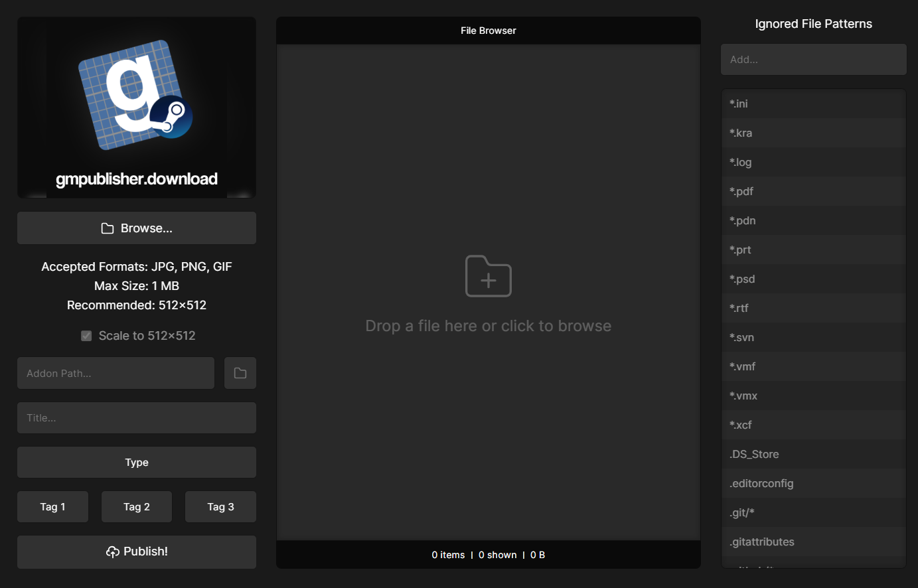This screenshot has width=918, height=588.
Task: Click the Browse... button
Action: click(137, 228)
